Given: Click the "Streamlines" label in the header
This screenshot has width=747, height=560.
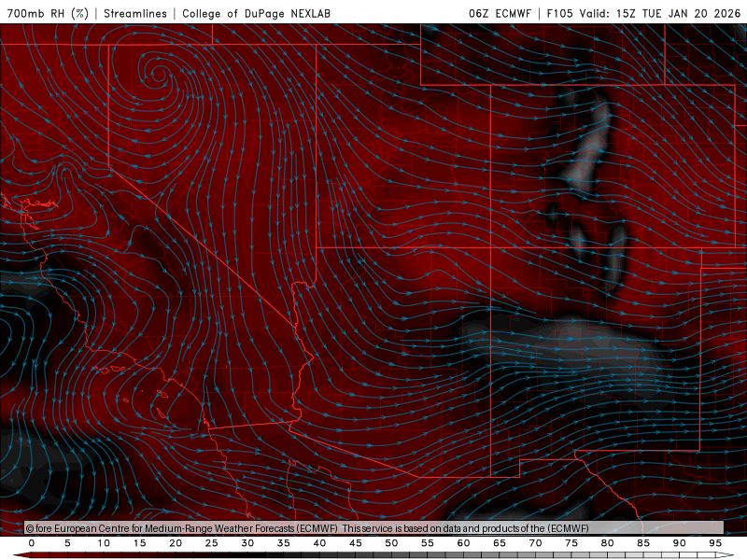Looking at the screenshot, I should coord(135,13).
